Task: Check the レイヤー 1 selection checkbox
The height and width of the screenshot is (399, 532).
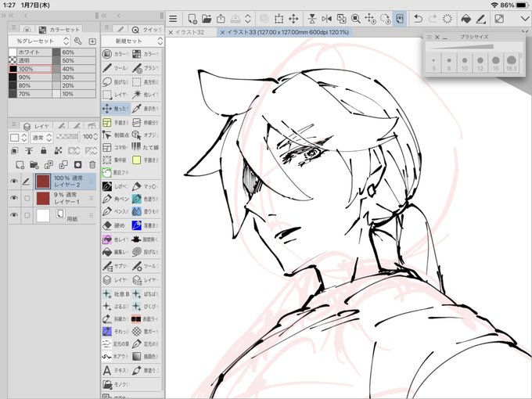Action: [x=27, y=198]
